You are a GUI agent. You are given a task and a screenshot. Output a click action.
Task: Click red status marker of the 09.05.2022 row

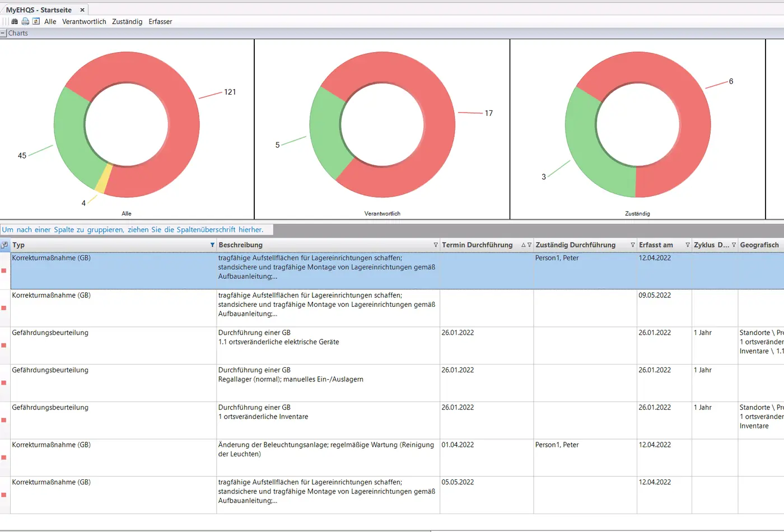pyautogui.click(x=4, y=308)
